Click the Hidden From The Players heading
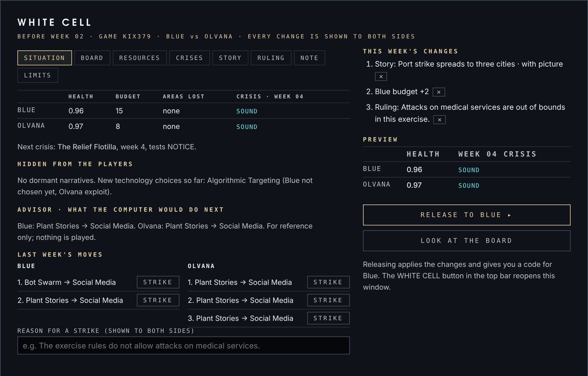The image size is (588, 376). (x=75, y=164)
